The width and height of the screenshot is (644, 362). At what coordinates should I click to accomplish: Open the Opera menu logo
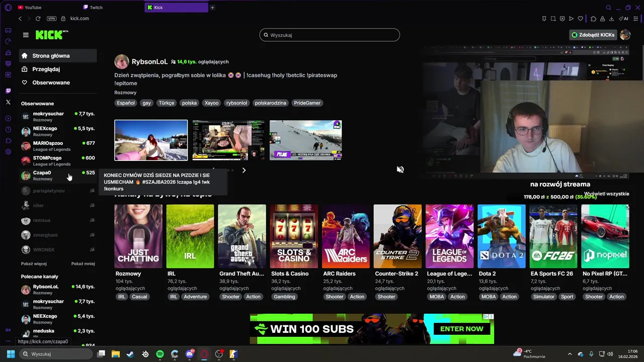(8, 8)
